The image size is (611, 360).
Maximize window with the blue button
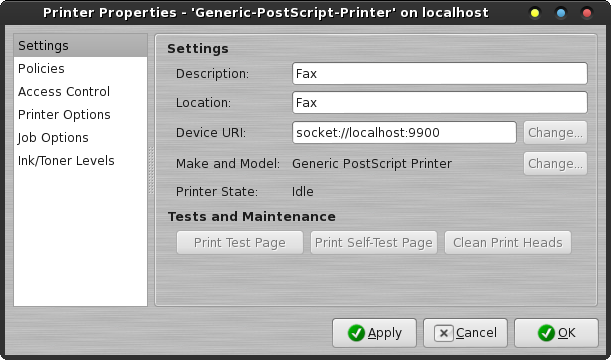(561, 13)
